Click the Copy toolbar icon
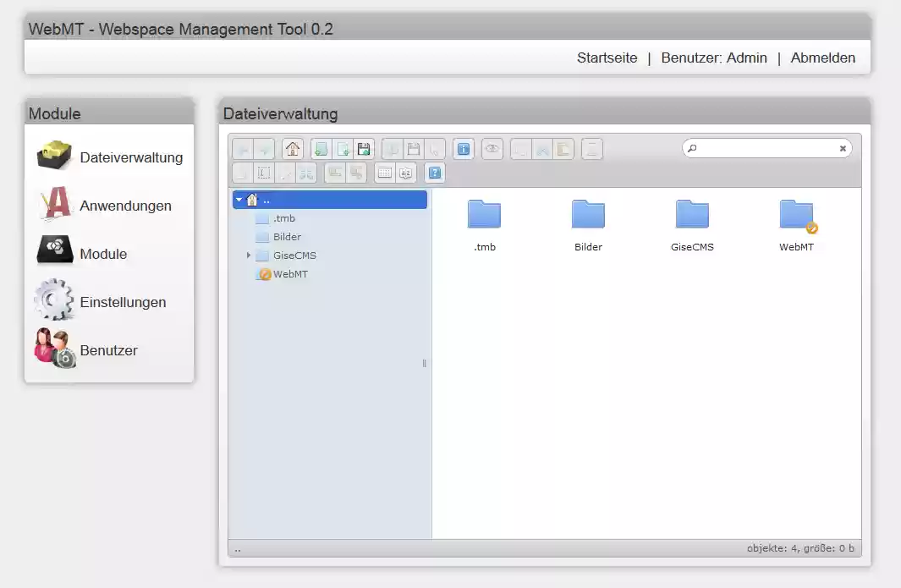Viewport: 901px width, 588px height. point(520,150)
